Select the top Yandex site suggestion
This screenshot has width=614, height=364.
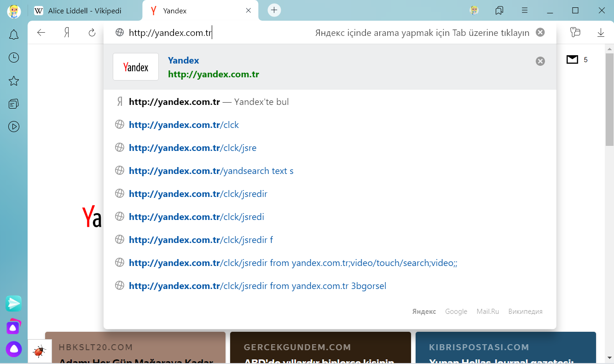coord(330,67)
